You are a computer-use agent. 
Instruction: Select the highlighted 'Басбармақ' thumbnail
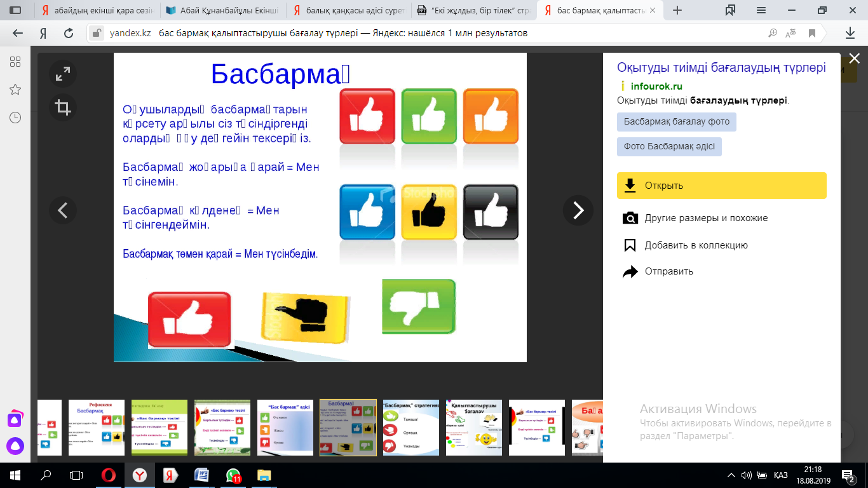point(348,428)
